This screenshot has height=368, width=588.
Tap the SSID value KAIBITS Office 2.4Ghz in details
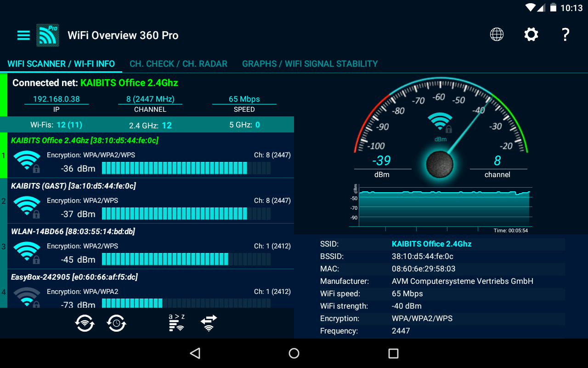[x=431, y=244]
